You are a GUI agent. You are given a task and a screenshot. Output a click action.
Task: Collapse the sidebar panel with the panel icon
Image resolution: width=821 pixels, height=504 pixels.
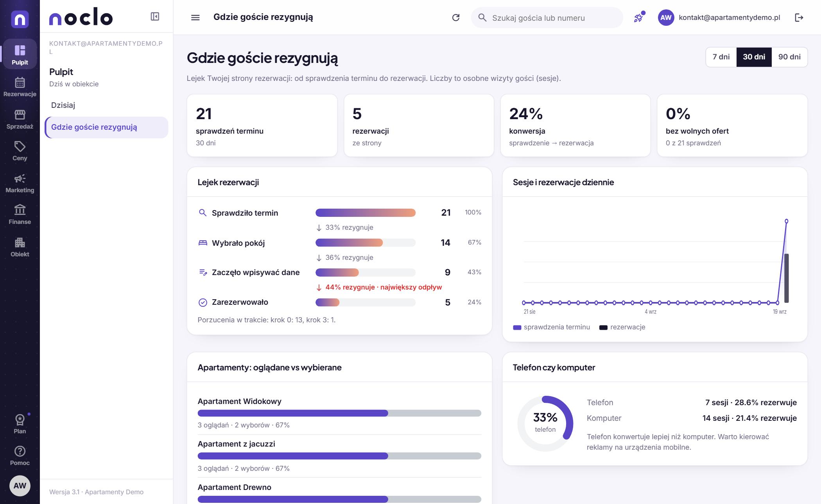(155, 16)
